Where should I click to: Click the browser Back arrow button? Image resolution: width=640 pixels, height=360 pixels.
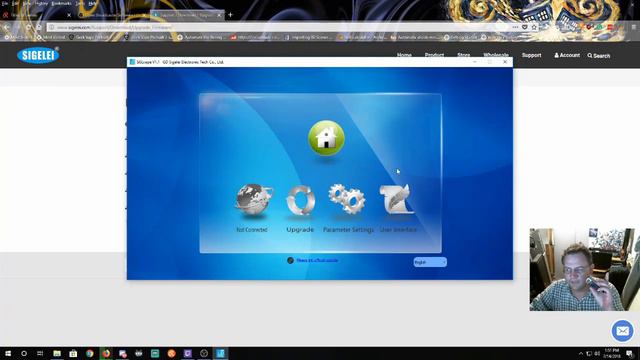point(7,27)
